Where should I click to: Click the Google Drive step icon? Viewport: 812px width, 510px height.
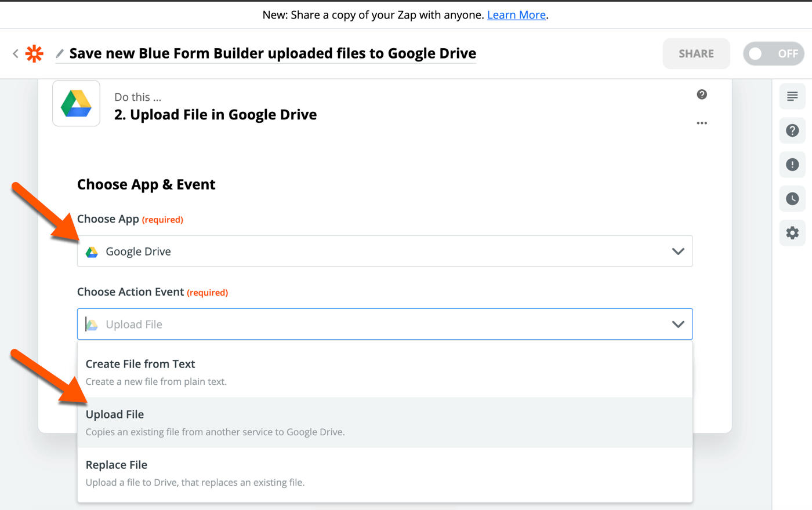pos(76,103)
